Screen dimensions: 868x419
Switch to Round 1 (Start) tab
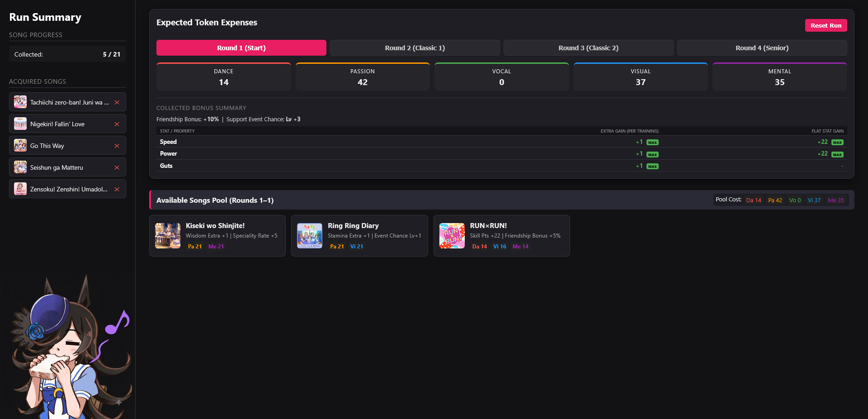(x=241, y=48)
